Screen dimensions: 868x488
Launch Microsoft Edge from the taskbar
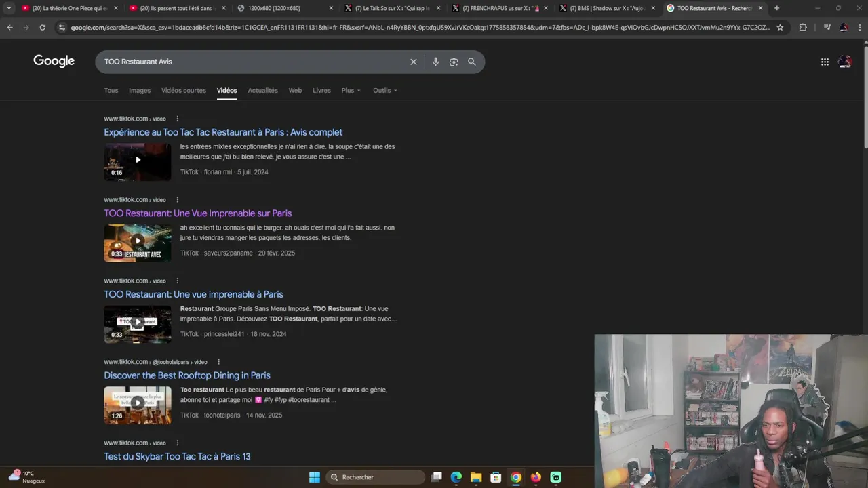tap(456, 477)
